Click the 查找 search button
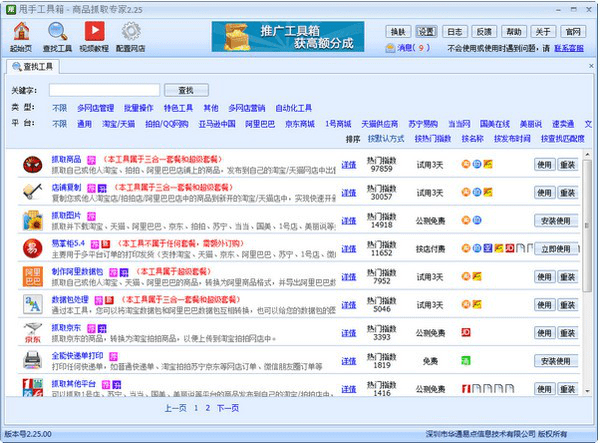The height and width of the screenshot is (443, 600). 186,90
